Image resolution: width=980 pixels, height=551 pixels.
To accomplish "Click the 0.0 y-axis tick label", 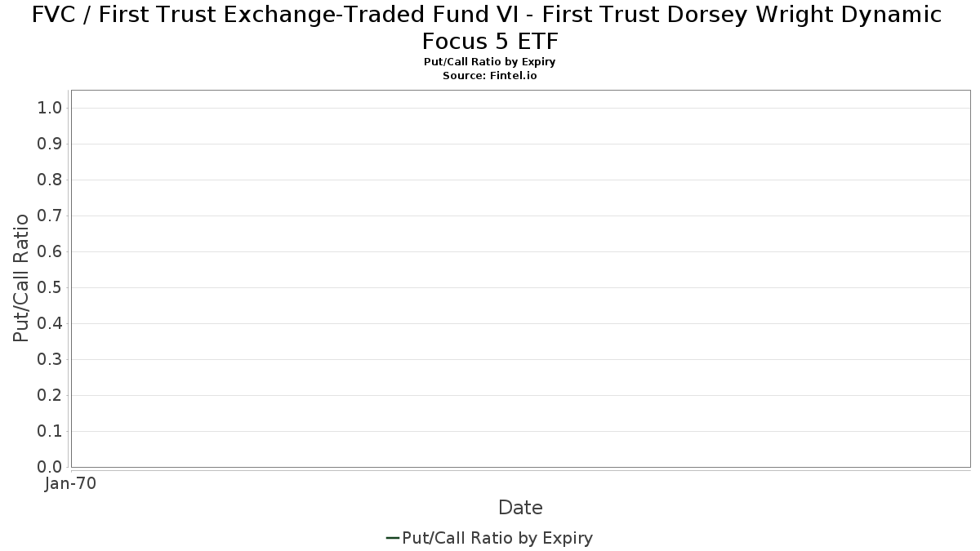I will click(x=50, y=467).
